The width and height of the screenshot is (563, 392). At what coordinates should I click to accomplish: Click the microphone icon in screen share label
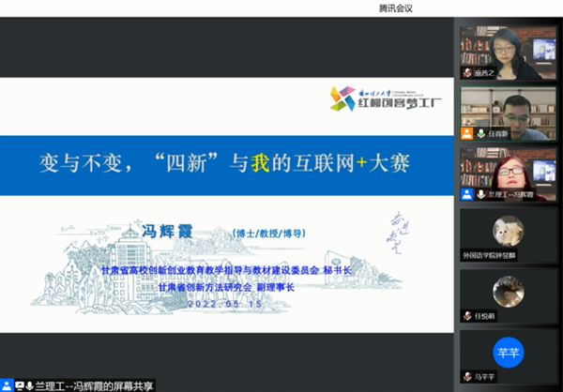point(29,385)
